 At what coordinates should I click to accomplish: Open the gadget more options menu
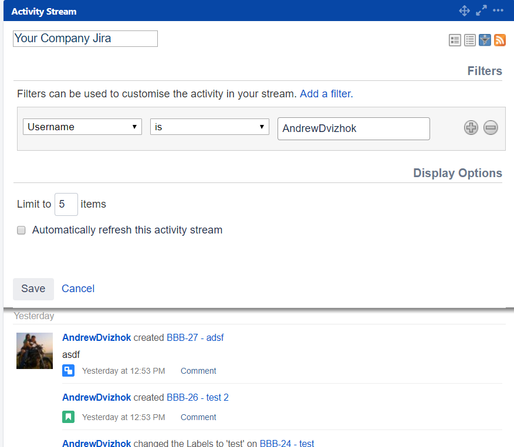[498, 10]
